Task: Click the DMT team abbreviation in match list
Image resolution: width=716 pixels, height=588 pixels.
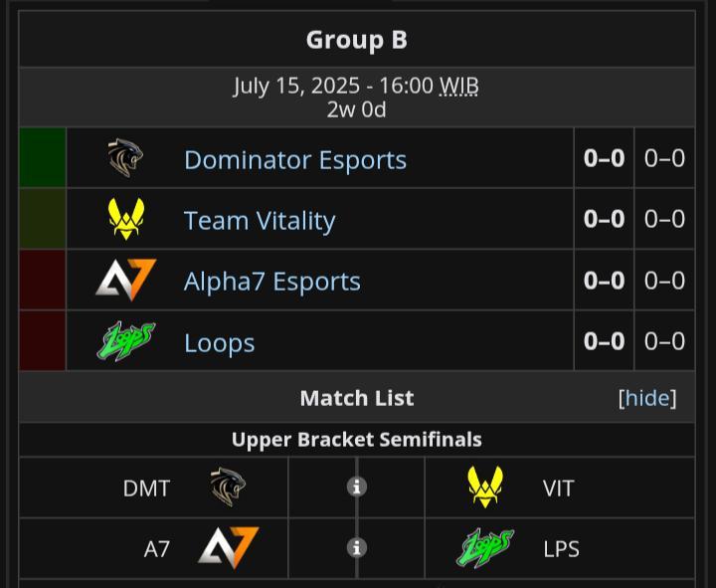Action: tap(146, 489)
